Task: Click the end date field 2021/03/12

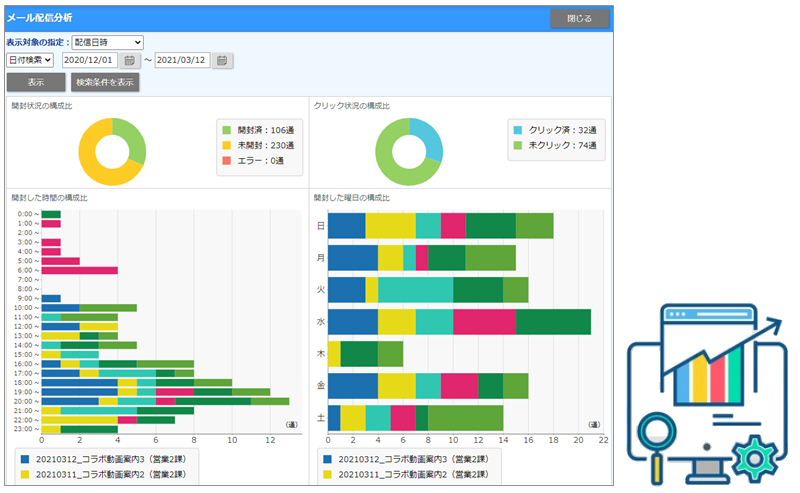Action: (x=182, y=60)
